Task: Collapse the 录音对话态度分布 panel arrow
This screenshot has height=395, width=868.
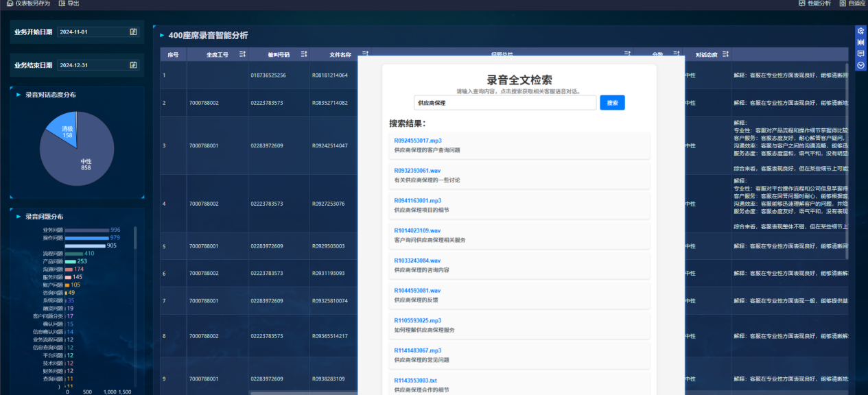Action: pyautogui.click(x=19, y=95)
